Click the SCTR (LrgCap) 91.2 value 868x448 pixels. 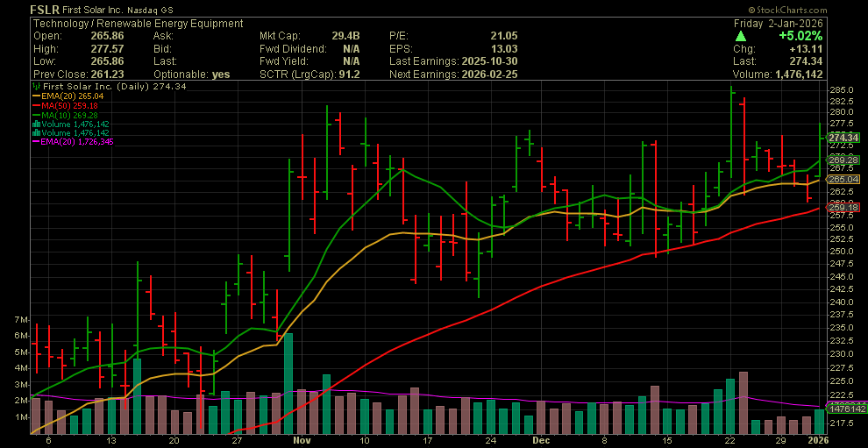349,75
